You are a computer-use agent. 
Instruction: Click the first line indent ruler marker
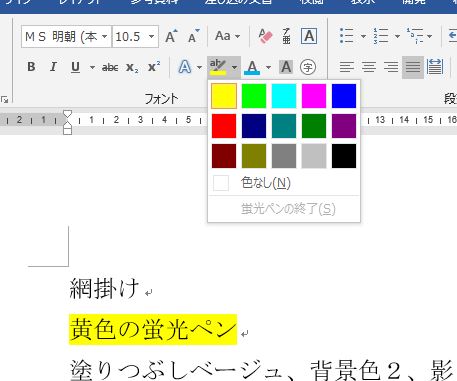[x=68, y=114]
